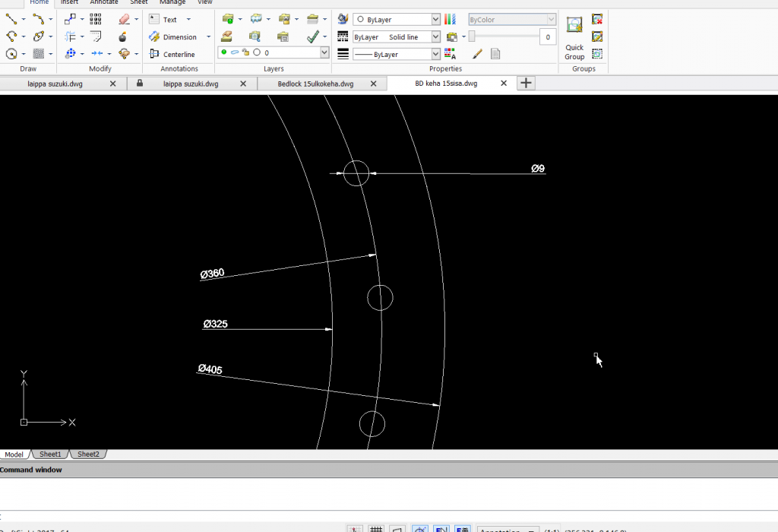Click the Offset tool icon

click(70, 36)
